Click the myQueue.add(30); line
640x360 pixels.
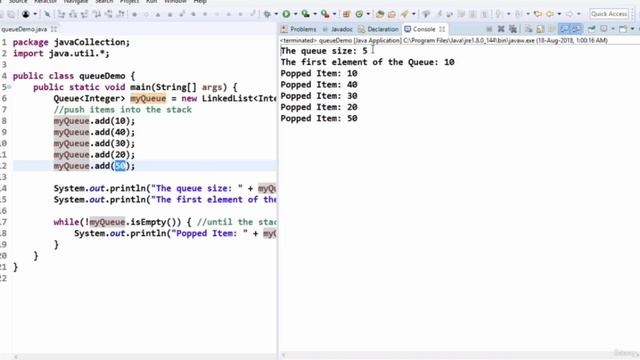click(94, 143)
